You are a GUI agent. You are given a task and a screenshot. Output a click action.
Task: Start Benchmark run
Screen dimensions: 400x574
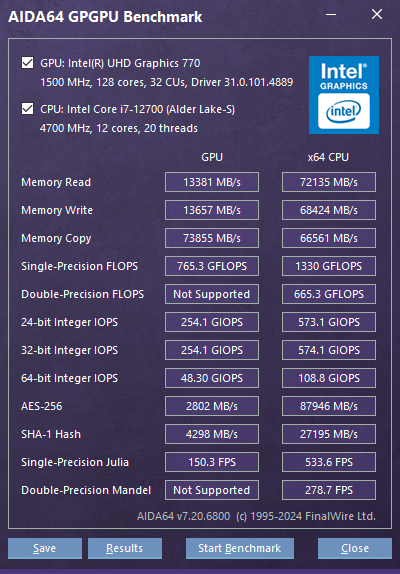pos(240,548)
